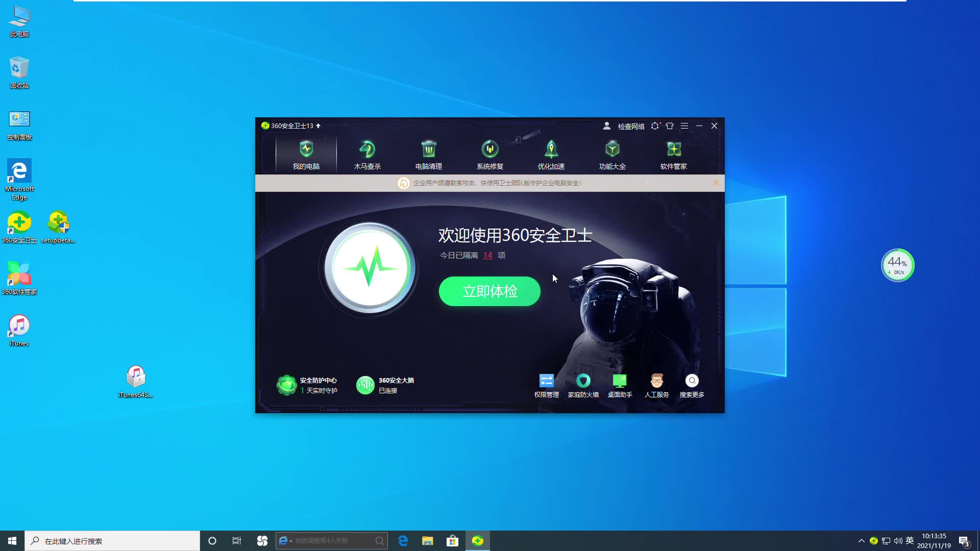Viewport: 980px width, 551px height.
Task: Click the taskbar search box
Action: pos(112,541)
